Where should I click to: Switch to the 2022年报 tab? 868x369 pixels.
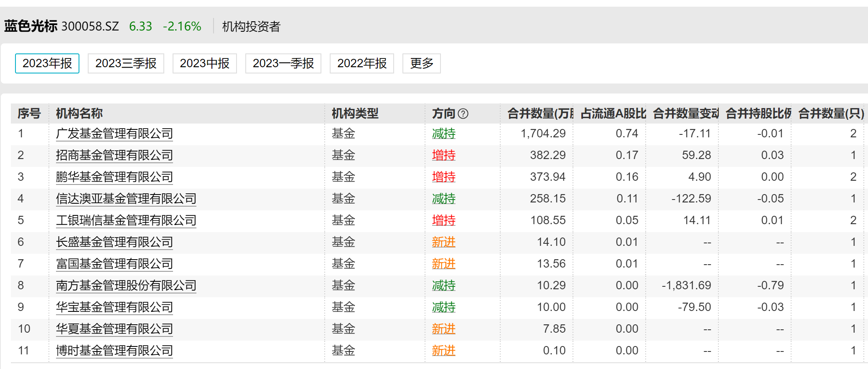362,63
